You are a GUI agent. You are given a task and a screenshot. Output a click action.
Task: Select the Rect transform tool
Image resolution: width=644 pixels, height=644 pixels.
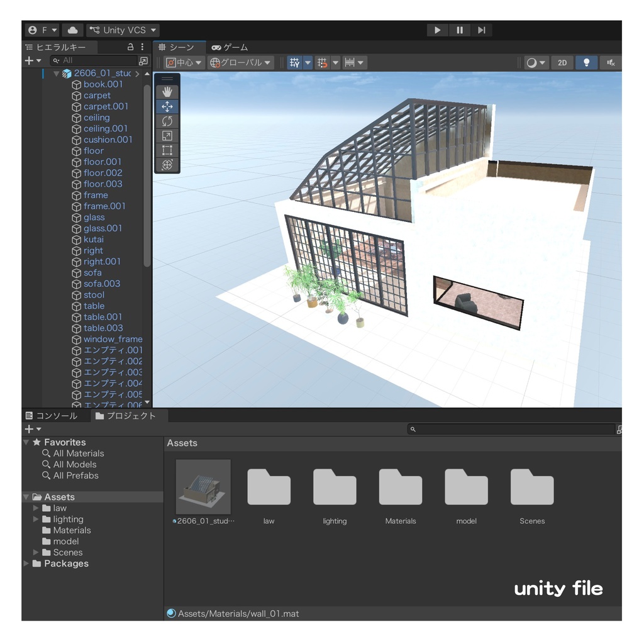tap(167, 150)
